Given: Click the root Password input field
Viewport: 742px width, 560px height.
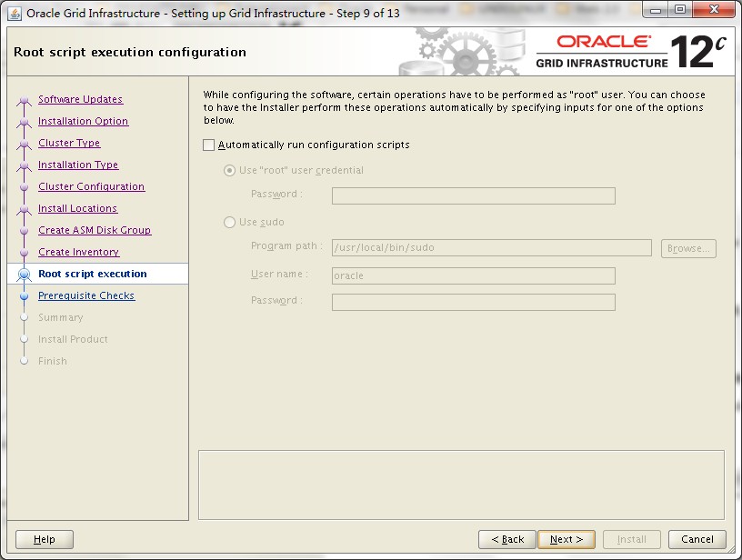Looking at the screenshot, I should [x=473, y=195].
